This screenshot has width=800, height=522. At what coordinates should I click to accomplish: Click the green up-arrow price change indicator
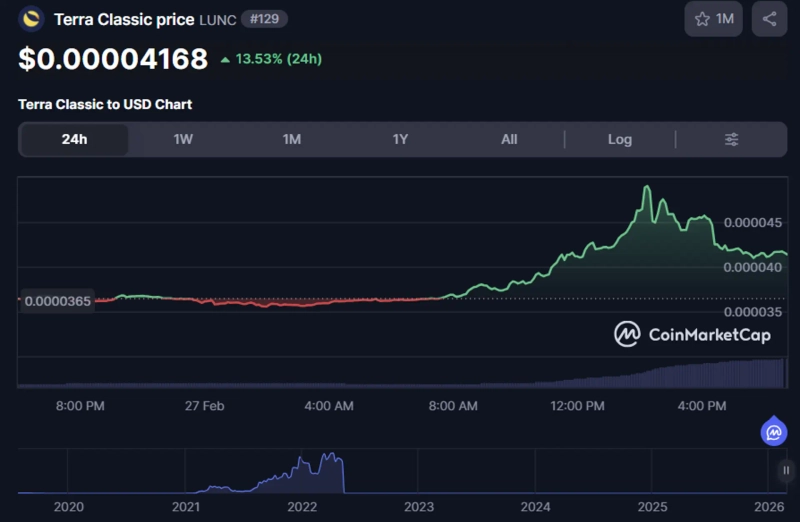[x=225, y=60]
